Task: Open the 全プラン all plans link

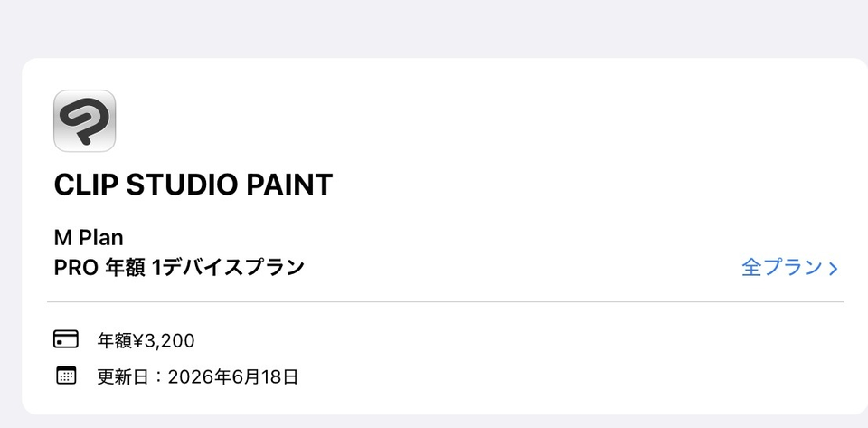Action: pyautogui.click(x=781, y=268)
